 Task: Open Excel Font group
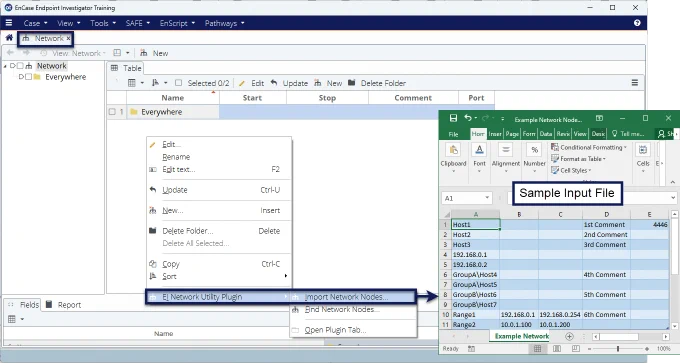coord(479,159)
